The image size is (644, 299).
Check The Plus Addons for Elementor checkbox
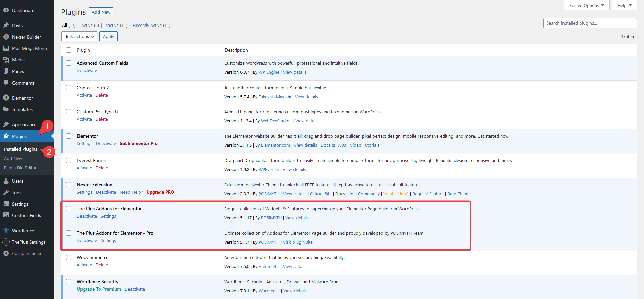tap(69, 209)
